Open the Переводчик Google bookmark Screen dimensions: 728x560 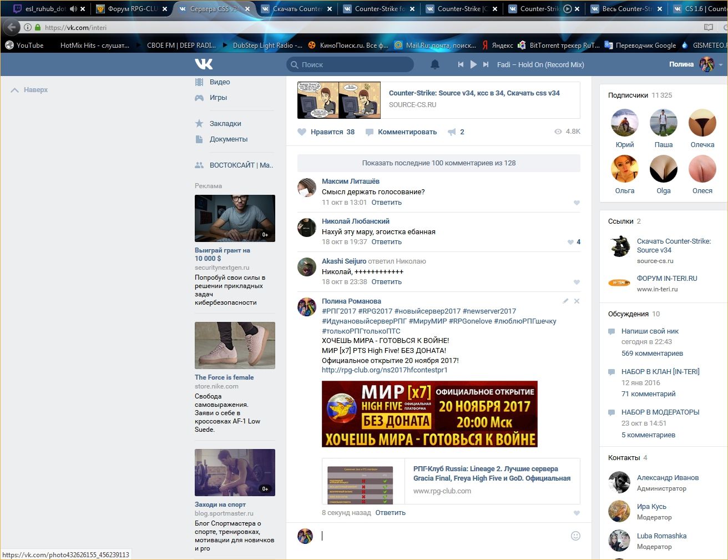tap(640, 45)
